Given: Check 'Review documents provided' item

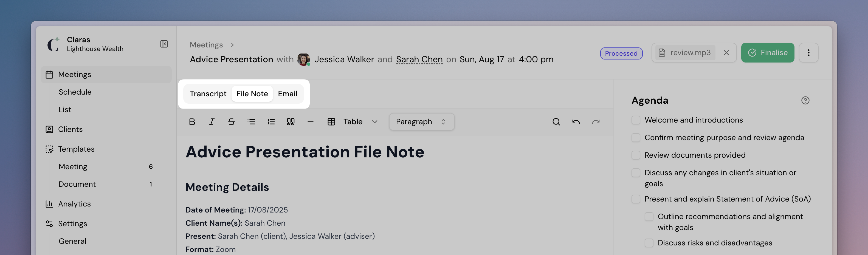Looking at the screenshot, I should click(635, 155).
